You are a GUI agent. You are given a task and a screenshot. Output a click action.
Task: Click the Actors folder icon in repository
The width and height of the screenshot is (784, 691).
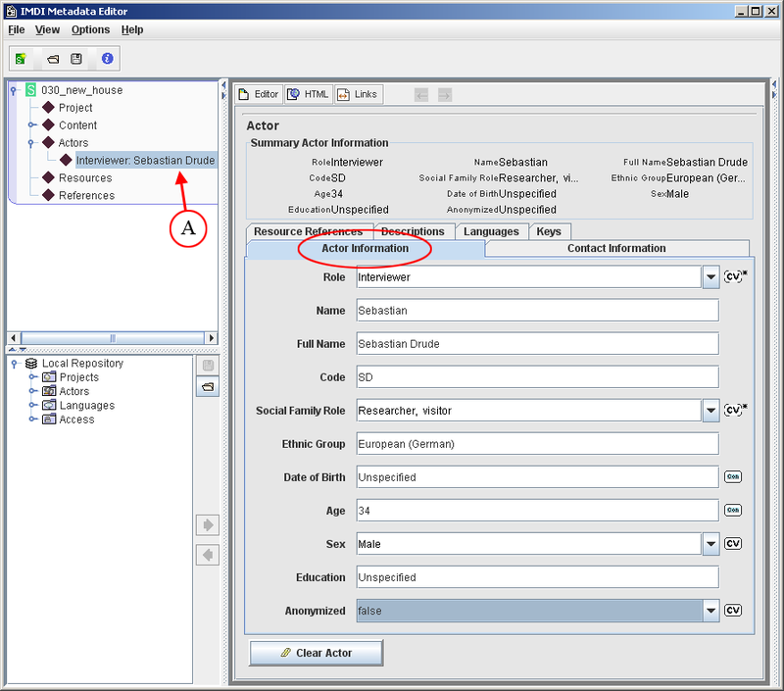pos(49,390)
